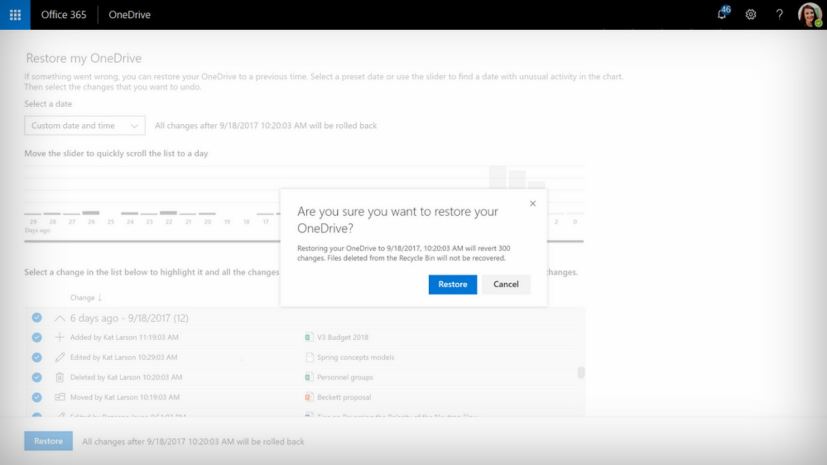Click the trash icon for the Deleted row
827x465 pixels.
(x=60, y=377)
